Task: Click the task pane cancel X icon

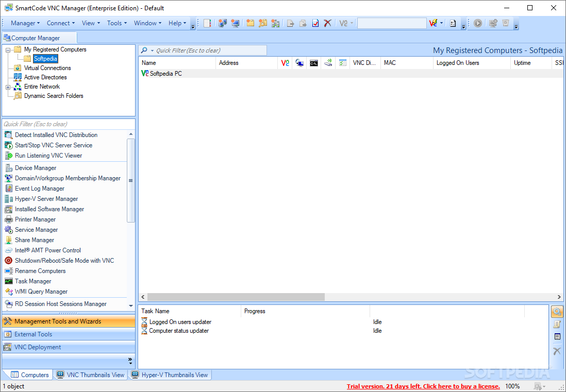Action: coord(557,350)
